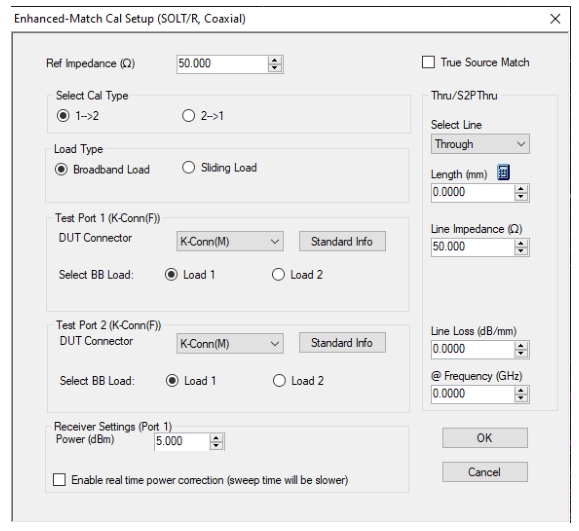This screenshot has width=579, height=531.
Task: Expand Test Port 2 DUT Connector dropdown
Action: click(x=230, y=344)
